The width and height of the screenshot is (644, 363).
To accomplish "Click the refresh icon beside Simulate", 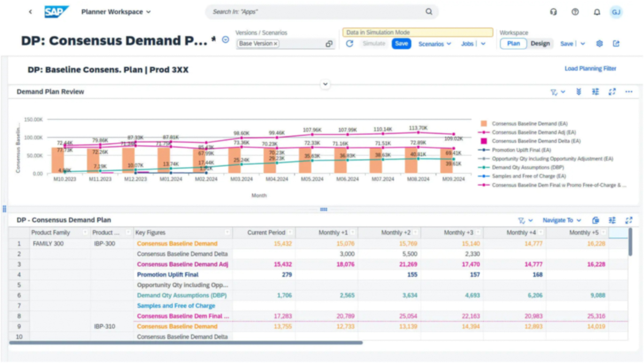I will point(349,44).
